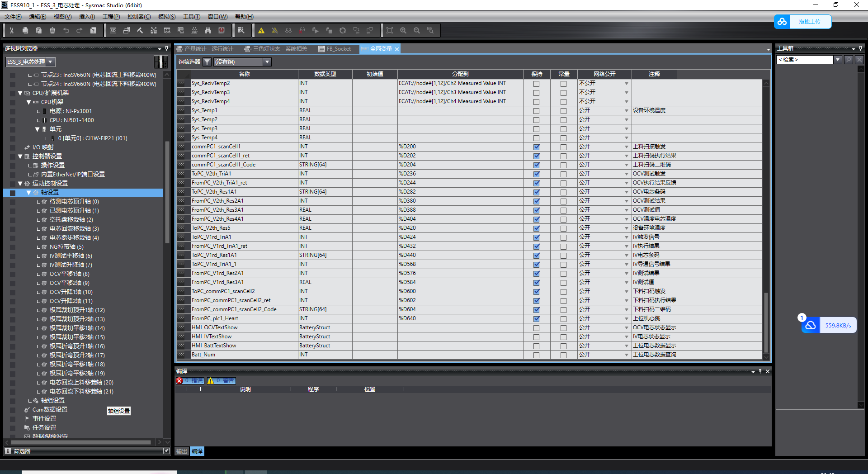The image size is (868, 474).
Task: Click the Delete trash can icon
Action: [52, 30]
